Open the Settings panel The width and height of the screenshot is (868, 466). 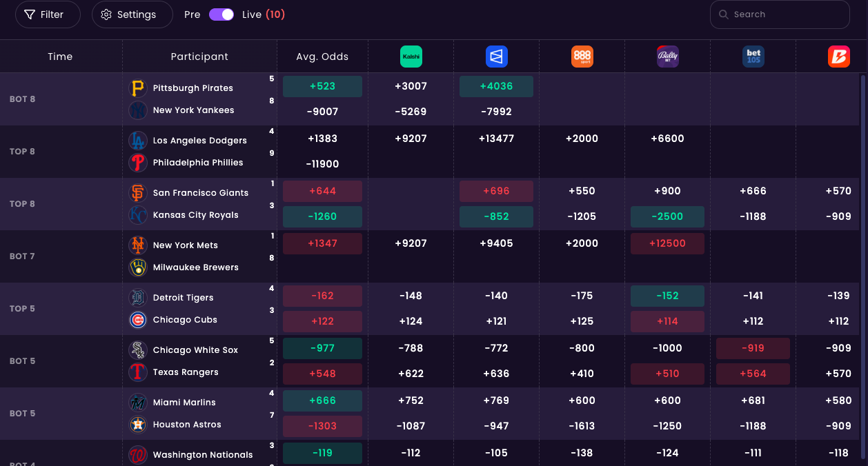(132, 14)
